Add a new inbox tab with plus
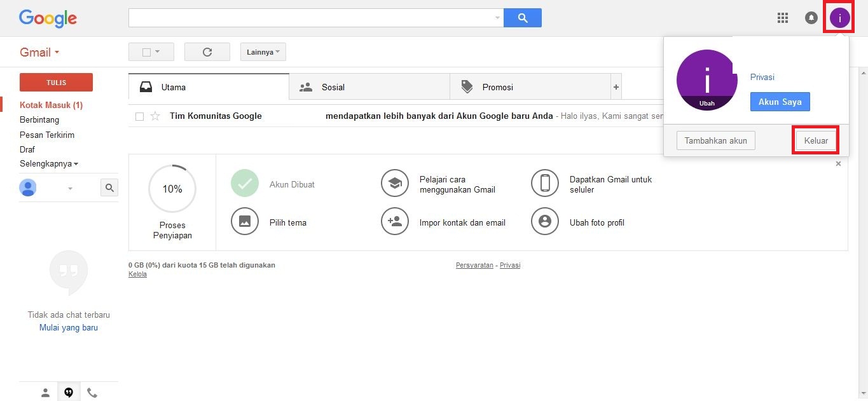This screenshot has height=401, width=868. pos(616,87)
